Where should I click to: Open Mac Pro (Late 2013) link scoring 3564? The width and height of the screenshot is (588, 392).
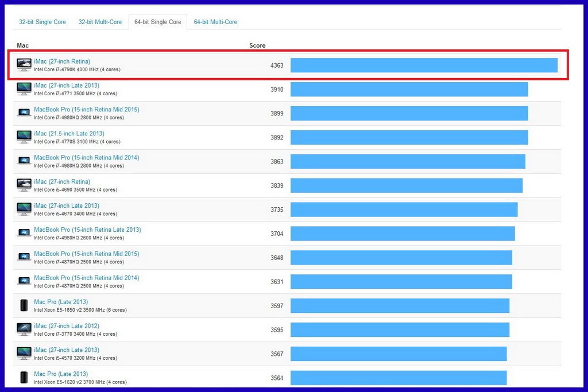tap(61, 374)
